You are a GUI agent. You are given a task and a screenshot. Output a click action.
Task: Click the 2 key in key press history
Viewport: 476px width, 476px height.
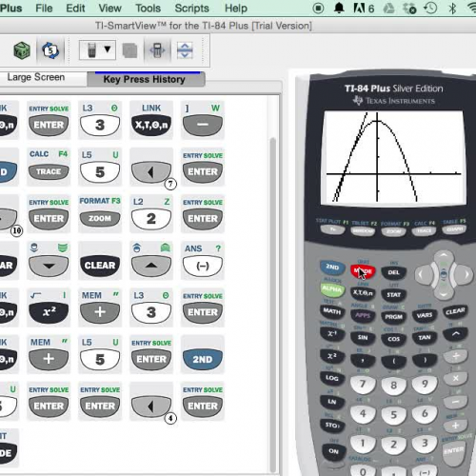click(x=151, y=219)
